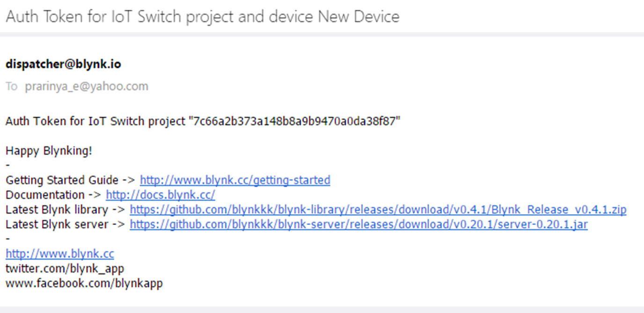
Task: Click the Happy Blynking! line
Action: [49, 151]
